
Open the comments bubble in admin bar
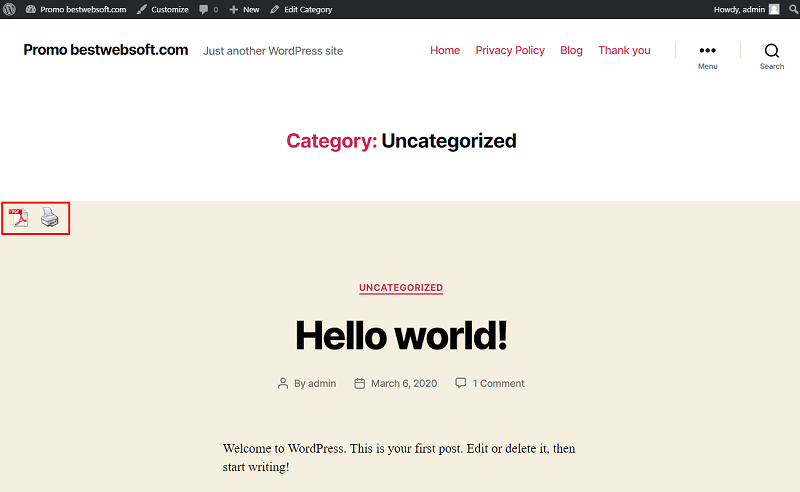(209, 9)
